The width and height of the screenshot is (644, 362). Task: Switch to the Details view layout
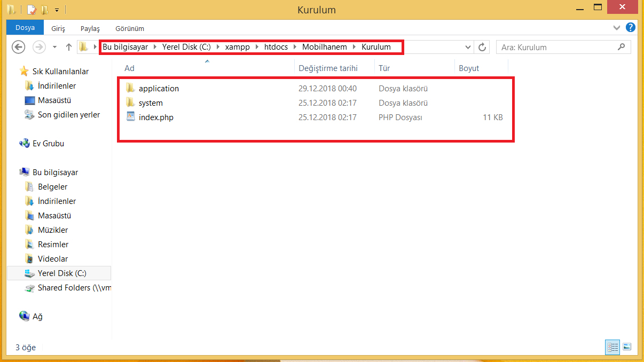tap(612, 347)
